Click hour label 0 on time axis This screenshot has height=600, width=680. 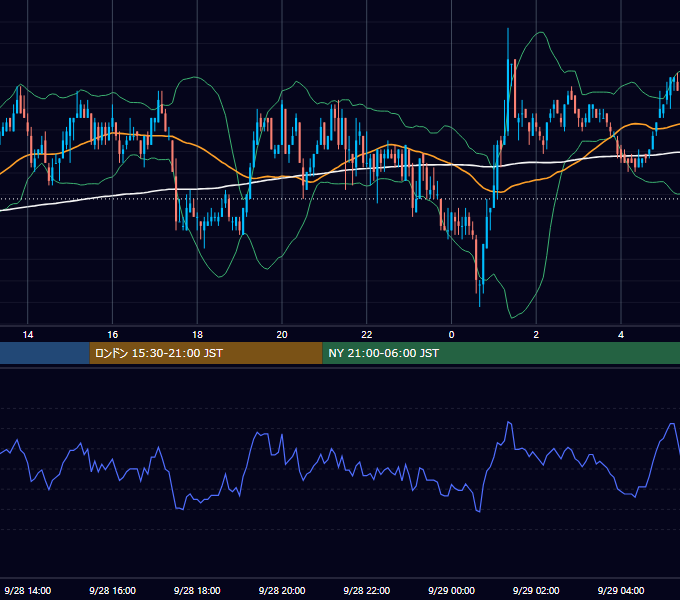point(451,335)
